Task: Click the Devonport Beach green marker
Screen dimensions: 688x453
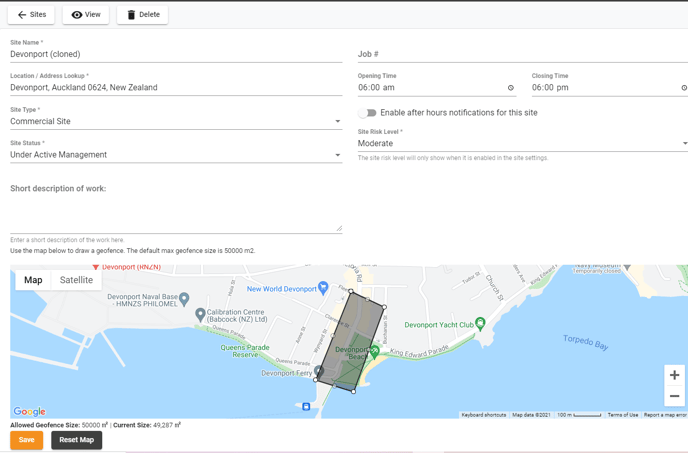Action: pyautogui.click(x=375, y=351)
